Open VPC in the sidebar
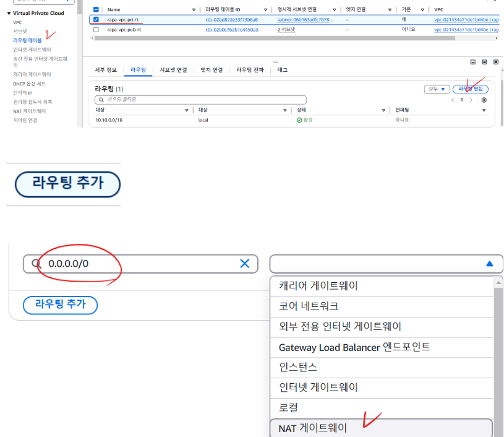Image resolution: width=504 pixels, height=437 pixels. pyautogui.click(x=17, y=22)
